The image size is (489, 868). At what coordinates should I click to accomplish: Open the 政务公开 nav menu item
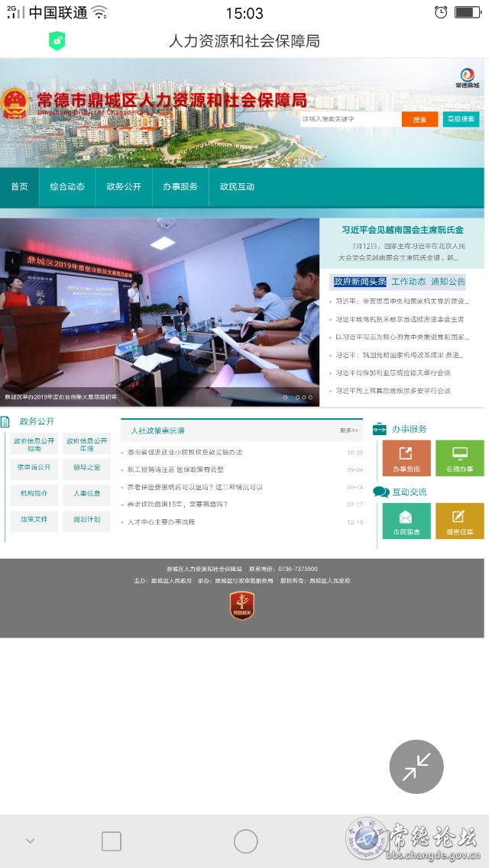point(124,187)
